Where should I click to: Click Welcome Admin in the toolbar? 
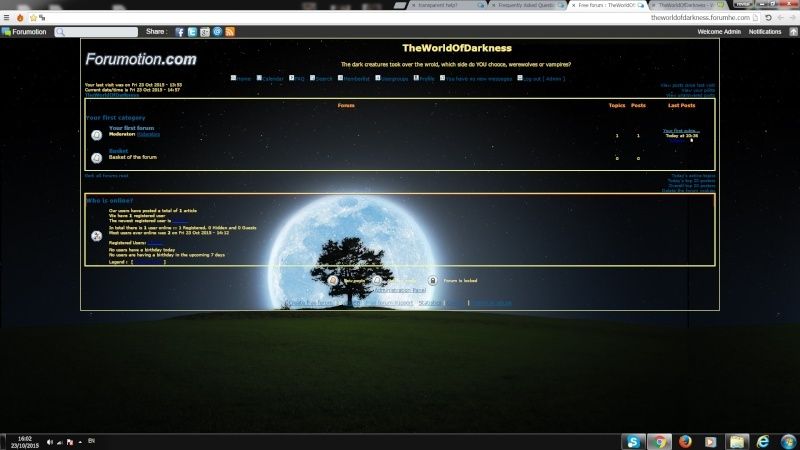coord(719,32)
